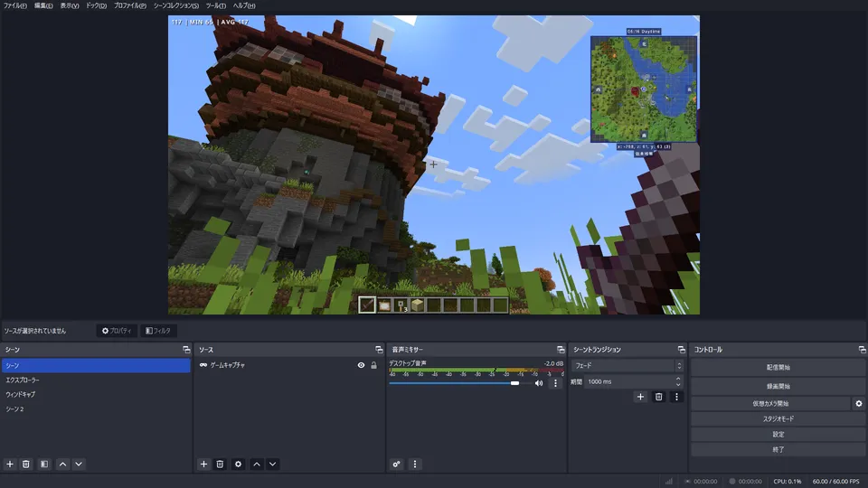Toggle the lock on ゲームキャプチャ source
The width and height of the screenshot is (868, 488).
373,365
